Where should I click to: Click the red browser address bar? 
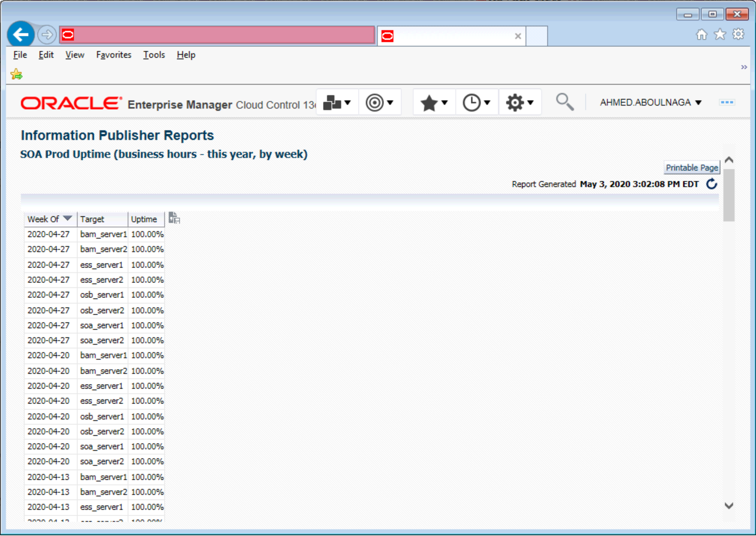[x=224, y=35]
